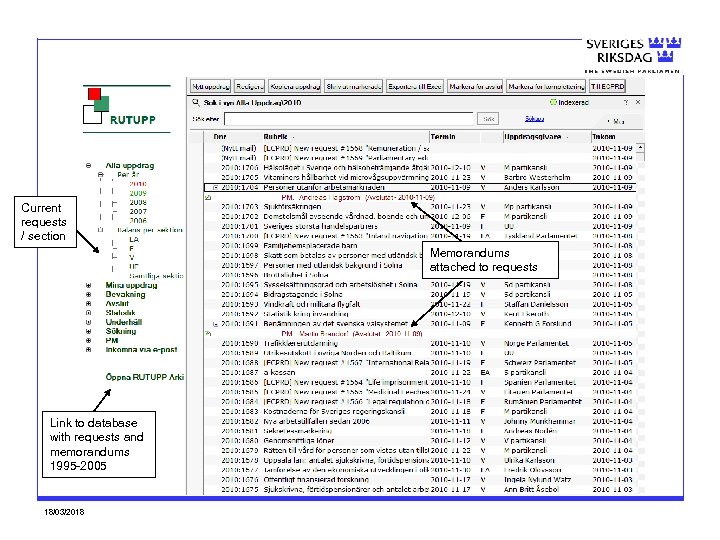Image resolution: width=720 pixels, height=540 pixels.
Task: Select section V in the tree
Action: point(132,258)
